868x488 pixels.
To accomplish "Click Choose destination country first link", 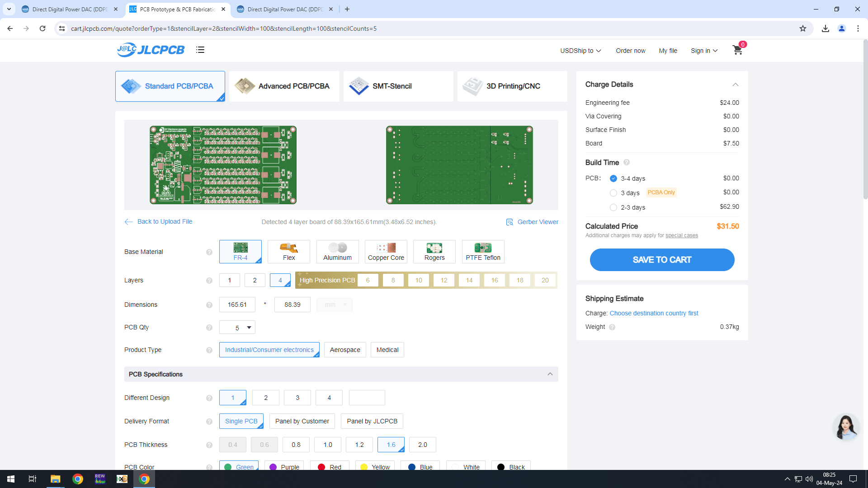I will point(654,313).
